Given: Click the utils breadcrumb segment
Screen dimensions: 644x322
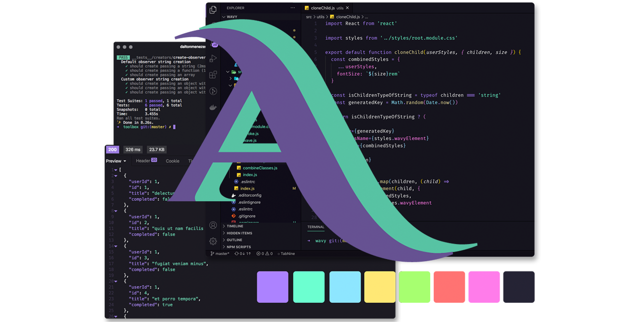Looking at the screenshot, I should (x=320, y=17).
